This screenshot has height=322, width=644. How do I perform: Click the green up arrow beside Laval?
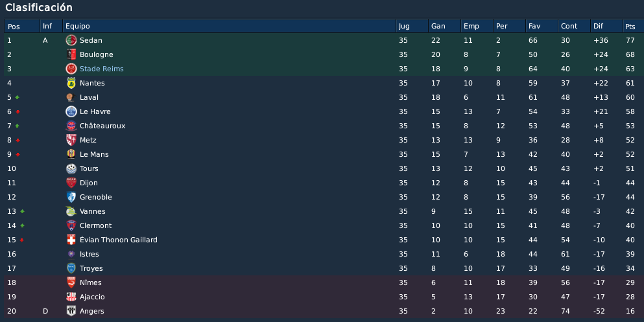pyautogui.click(x=18, y=97)
